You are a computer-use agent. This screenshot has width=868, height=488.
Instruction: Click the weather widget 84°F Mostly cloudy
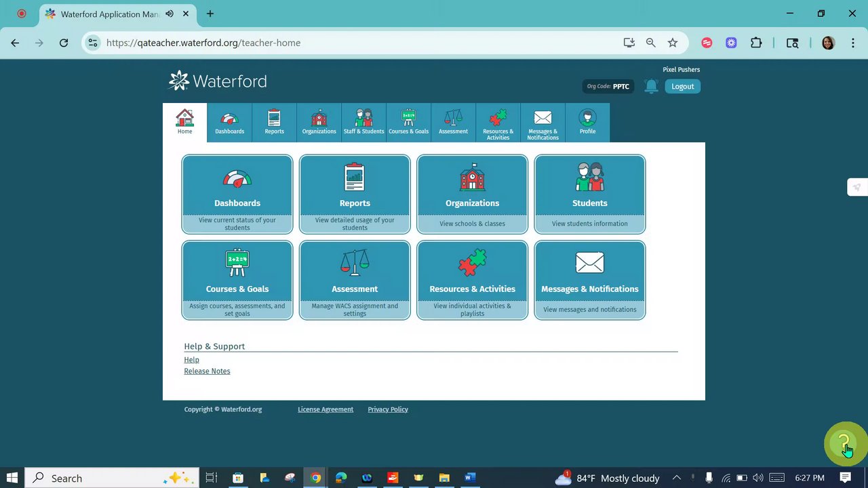(x=608, y=478)
